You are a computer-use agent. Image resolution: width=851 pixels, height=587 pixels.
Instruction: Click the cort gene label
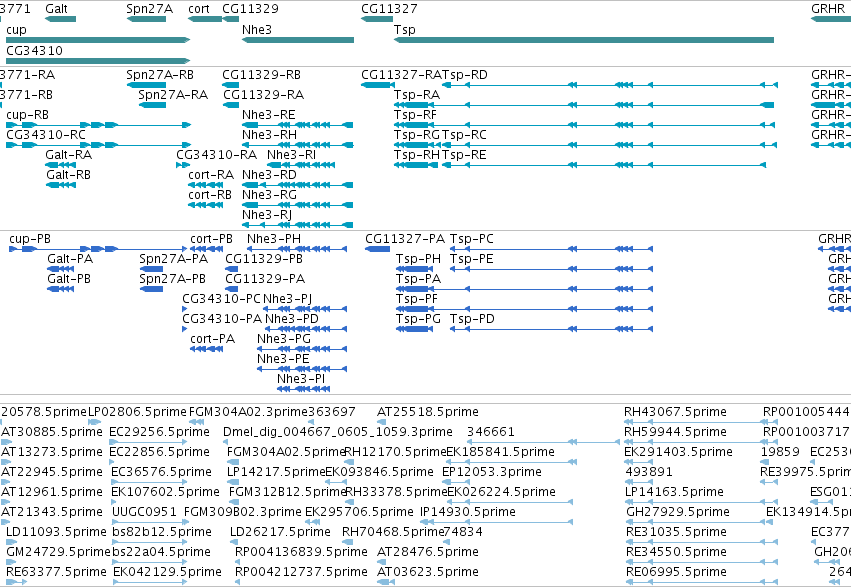(x=199, y=9)
